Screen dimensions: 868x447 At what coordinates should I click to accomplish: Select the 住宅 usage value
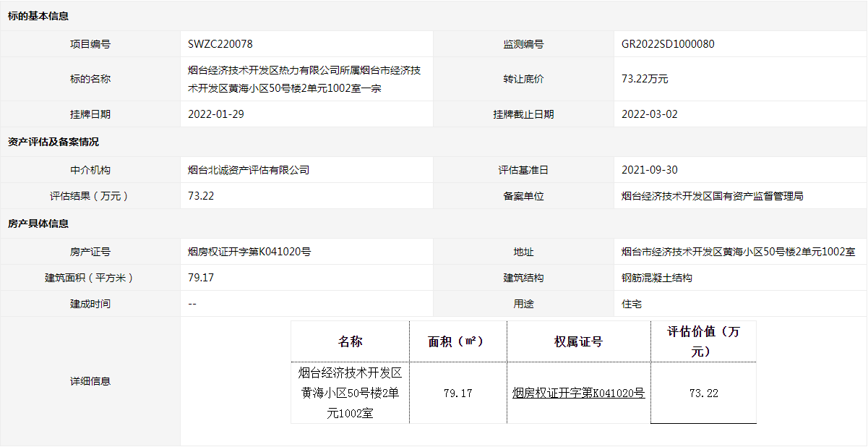click(632, 304)
